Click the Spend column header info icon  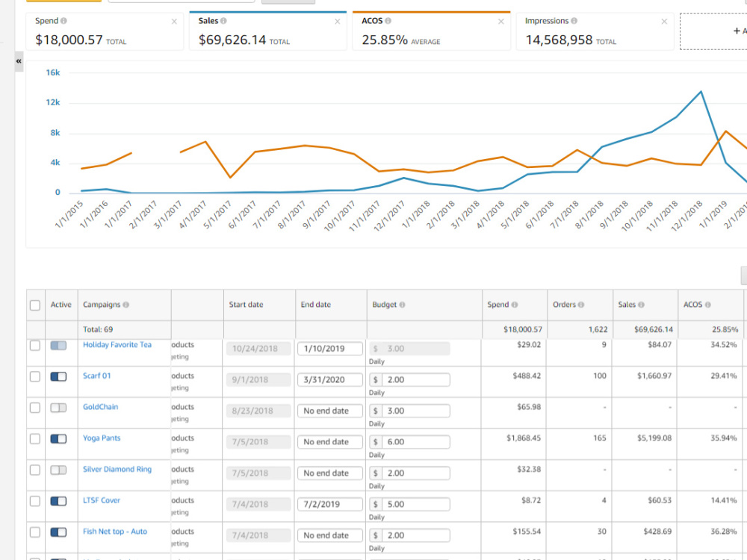[x=515, y=305]
